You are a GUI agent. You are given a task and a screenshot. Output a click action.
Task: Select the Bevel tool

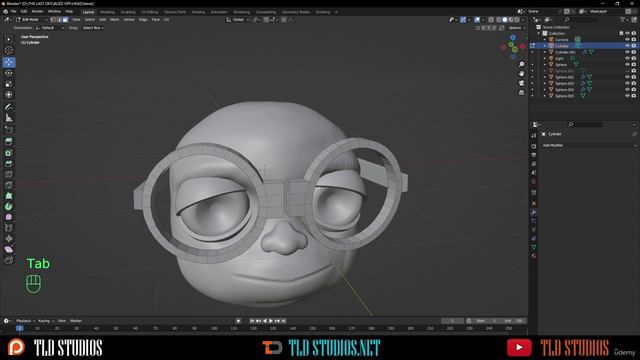[9, 164]
